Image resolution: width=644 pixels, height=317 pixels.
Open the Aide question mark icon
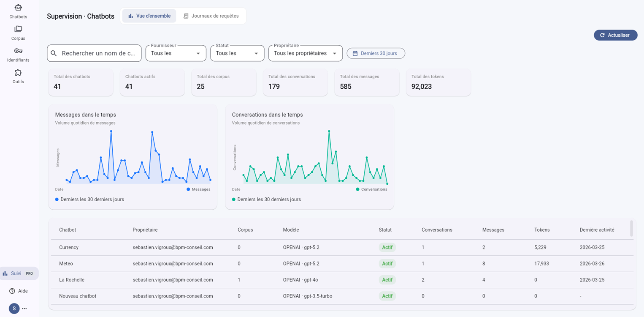coord(12,291)
